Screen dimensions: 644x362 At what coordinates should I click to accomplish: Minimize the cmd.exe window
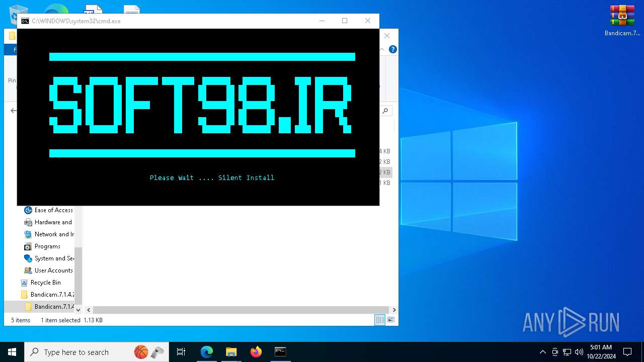322,21
